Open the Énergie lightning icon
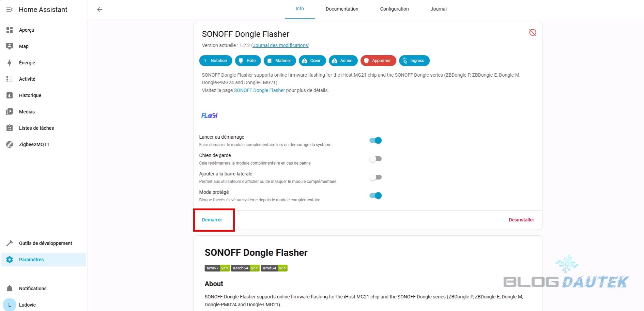 click(x=10, y=63)
